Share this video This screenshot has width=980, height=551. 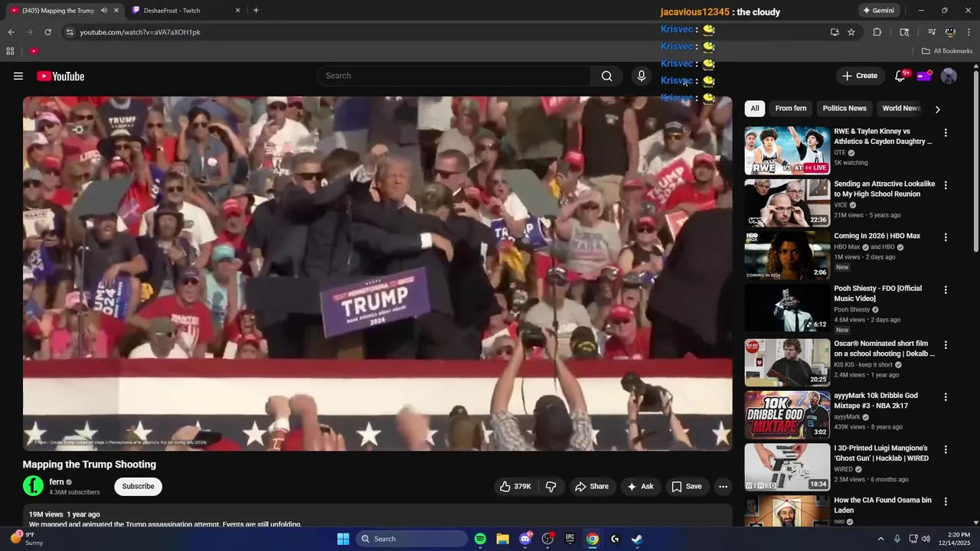[x=592, y=487]
